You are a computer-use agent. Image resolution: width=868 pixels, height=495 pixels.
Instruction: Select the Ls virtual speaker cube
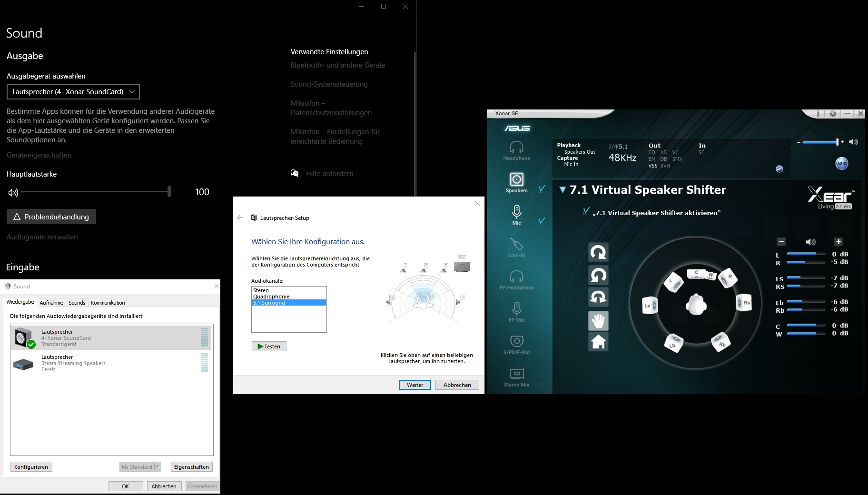tap(650, 306)
